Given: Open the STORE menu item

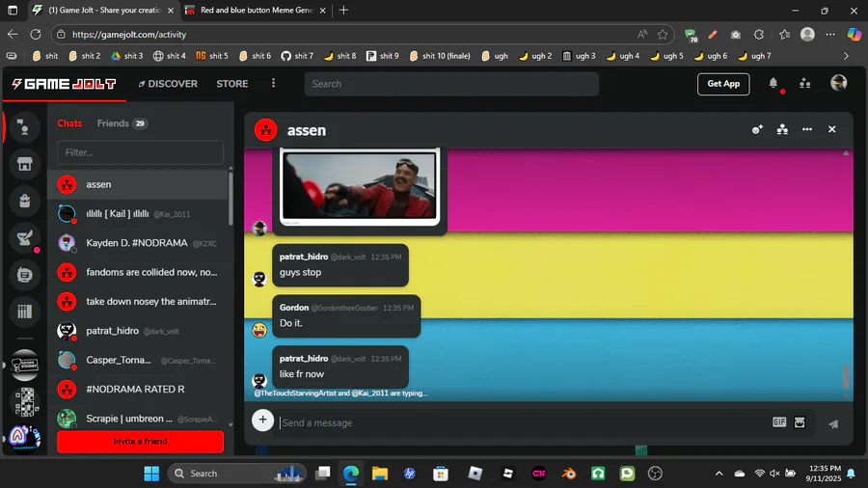Looking at the screenshot, I should click(231, 84).
